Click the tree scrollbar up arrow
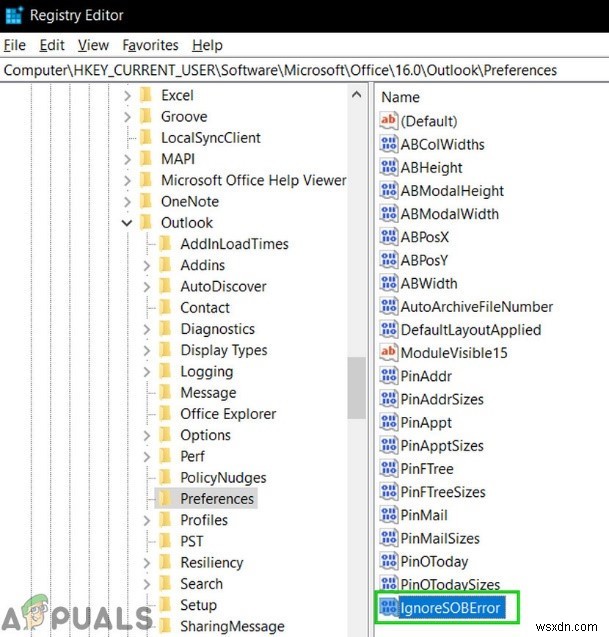The height and width of the screenshot is (637, 609). [x=356, y=95]
